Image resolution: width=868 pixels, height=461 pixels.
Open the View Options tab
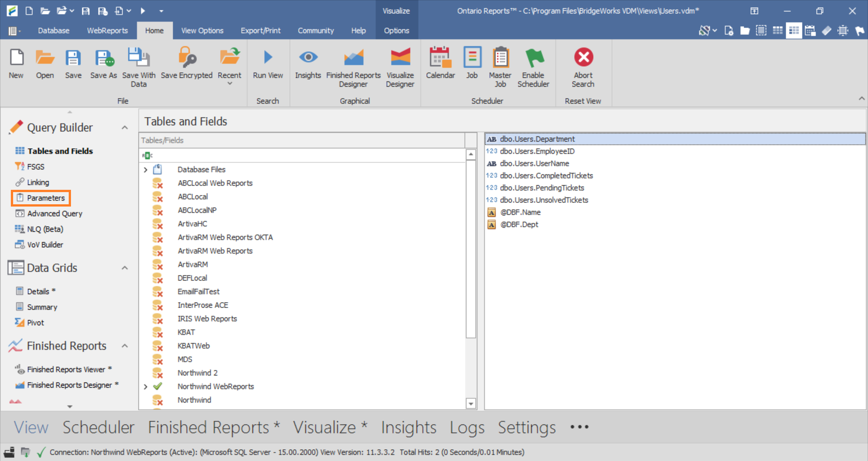(x=202, y=31)
